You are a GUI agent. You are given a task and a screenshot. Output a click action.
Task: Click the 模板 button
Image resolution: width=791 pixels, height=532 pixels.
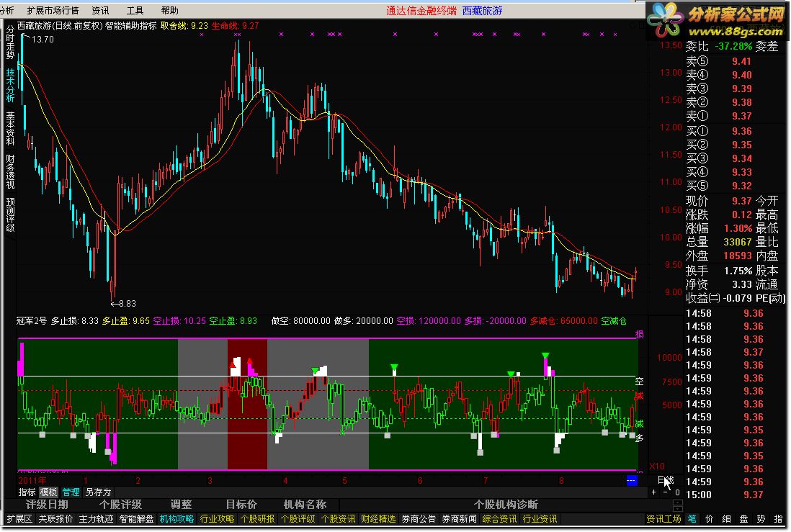point(48,492)
